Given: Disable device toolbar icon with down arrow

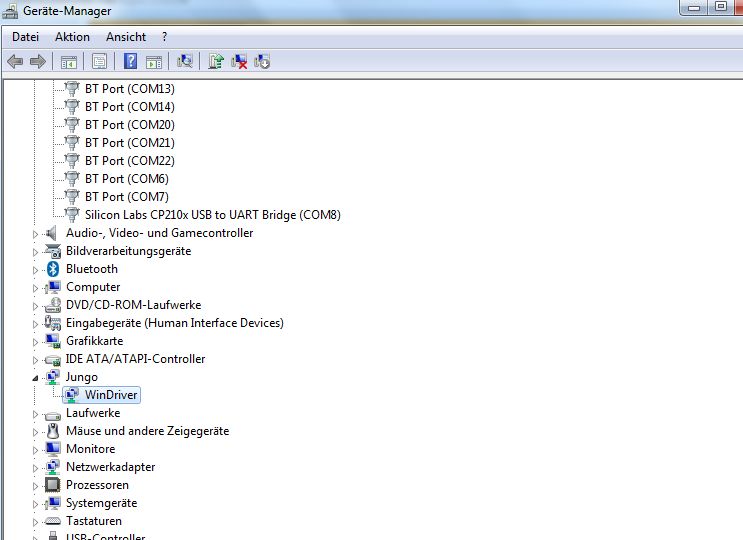Looking at the screenshot, I should click(x=262, y=62).
